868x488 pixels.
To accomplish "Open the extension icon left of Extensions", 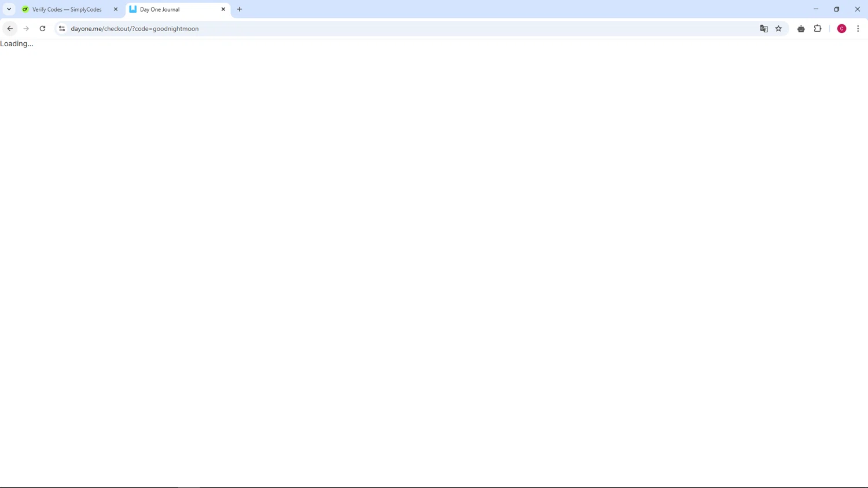I will 801,28.
